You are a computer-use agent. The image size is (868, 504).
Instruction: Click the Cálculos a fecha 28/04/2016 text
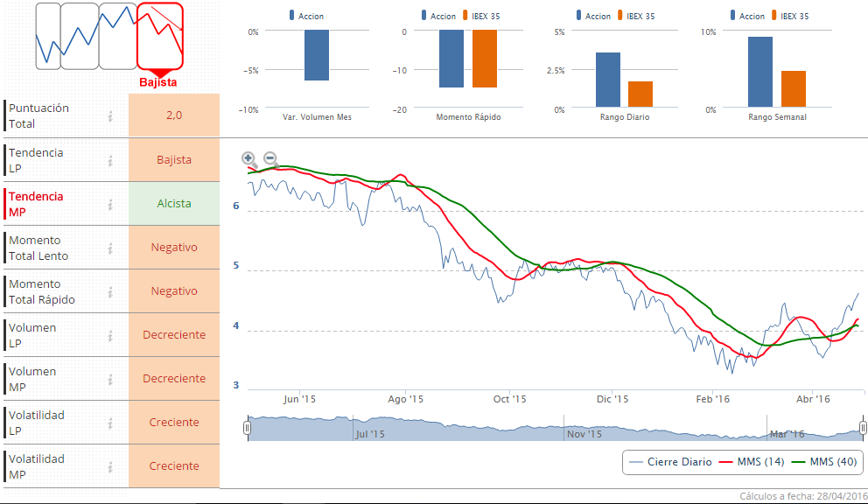(x=803, y=496)
